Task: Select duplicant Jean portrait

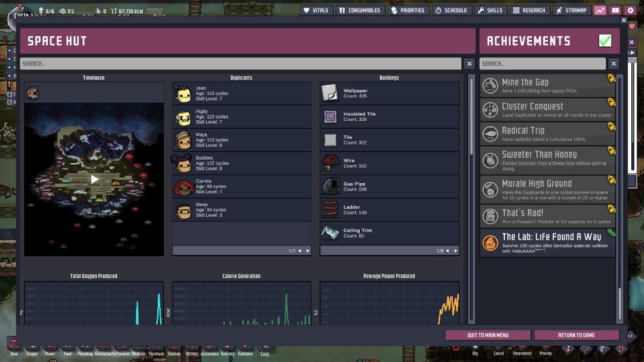Action: [183, 94]
